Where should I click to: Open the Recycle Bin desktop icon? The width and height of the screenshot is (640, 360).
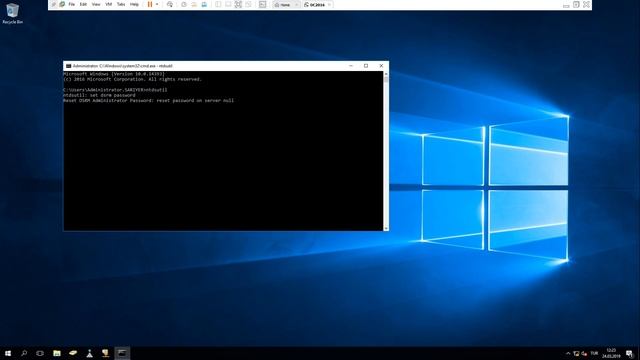pos(12,13)
